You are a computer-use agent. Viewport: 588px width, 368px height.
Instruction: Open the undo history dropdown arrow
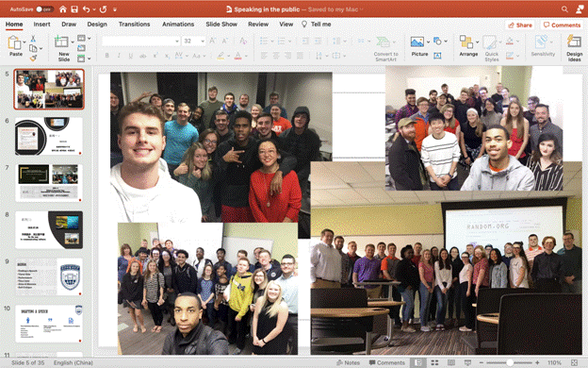(93, 9)
